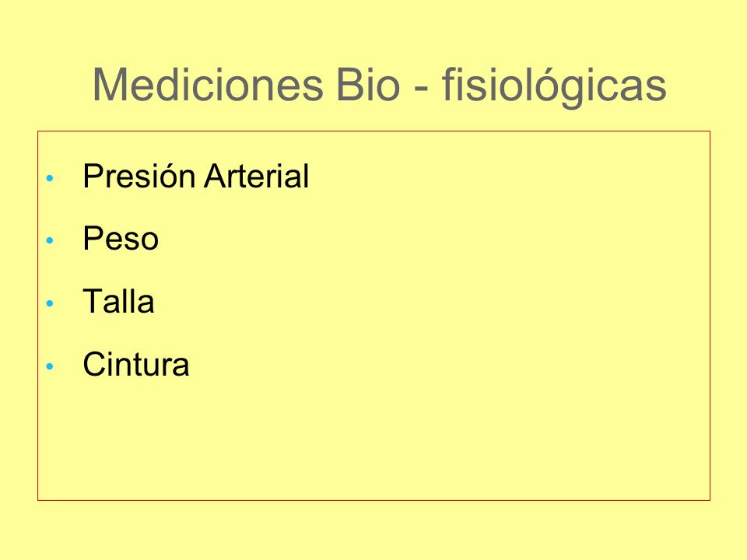747x560 pixels.
Task: Click the Talla bullet text
Action: click(x=118, y=301)
